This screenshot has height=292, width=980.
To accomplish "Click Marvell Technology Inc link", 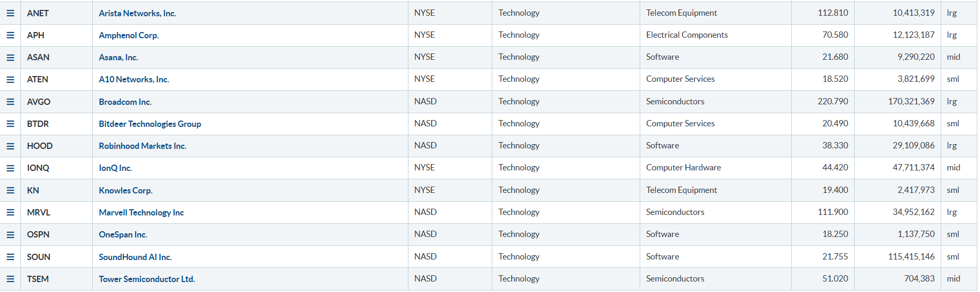I will coord(141,212).
